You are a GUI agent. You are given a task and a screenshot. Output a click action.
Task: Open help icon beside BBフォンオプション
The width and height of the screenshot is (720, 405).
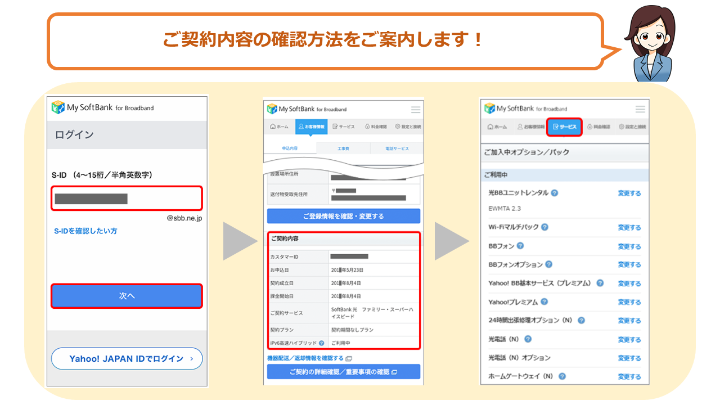tap(549, 264)
